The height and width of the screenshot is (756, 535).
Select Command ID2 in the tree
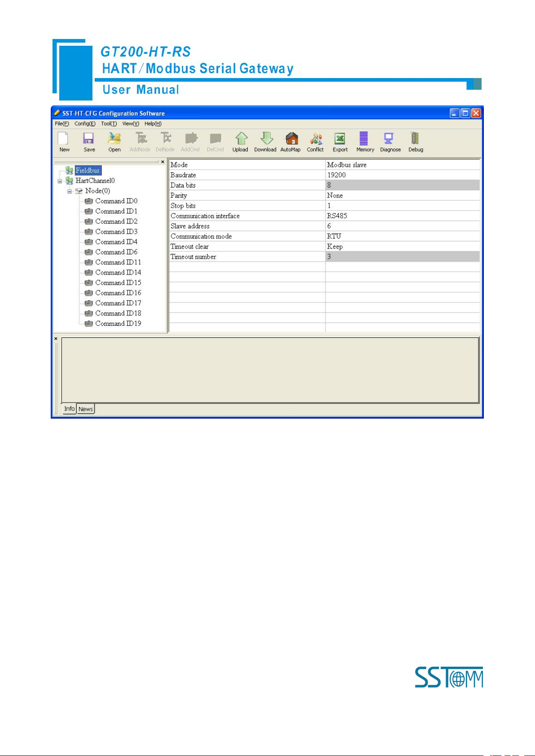point(116,222)
